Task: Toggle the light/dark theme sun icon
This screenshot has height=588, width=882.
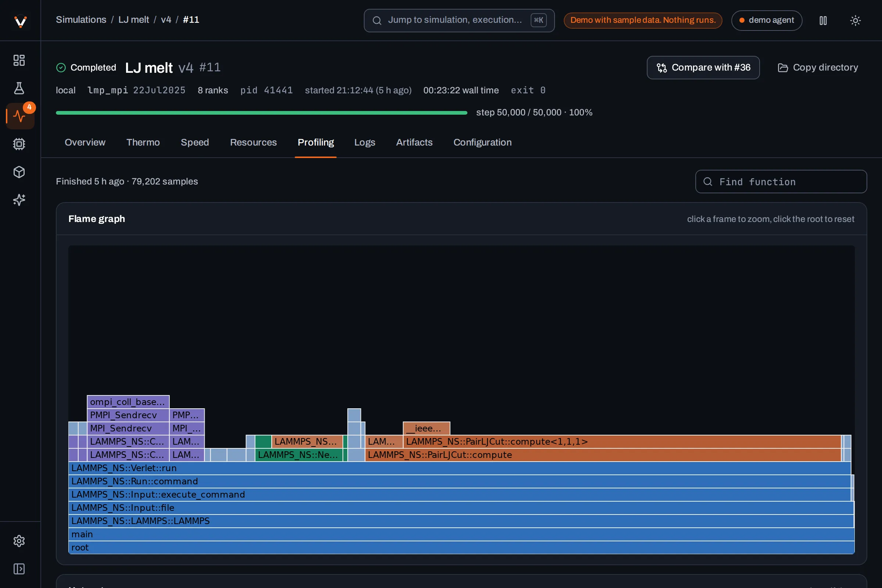Action: click(x=856, y=20)
